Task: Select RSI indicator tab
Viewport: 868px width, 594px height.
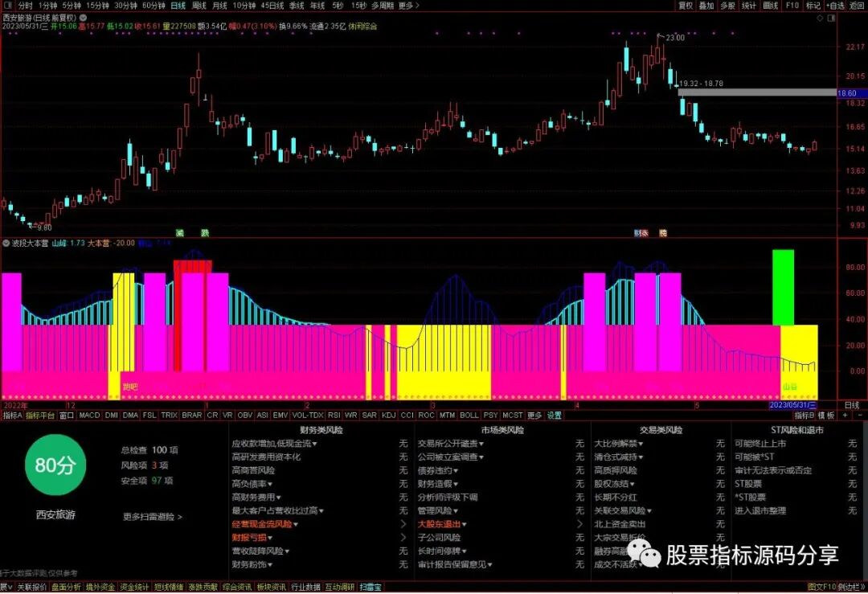Action: (x=334, y=416)
